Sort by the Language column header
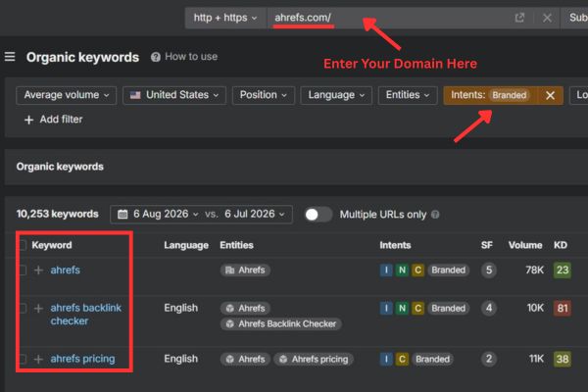Viewport: 588px width, 392px height. click(x=186, y=245)
